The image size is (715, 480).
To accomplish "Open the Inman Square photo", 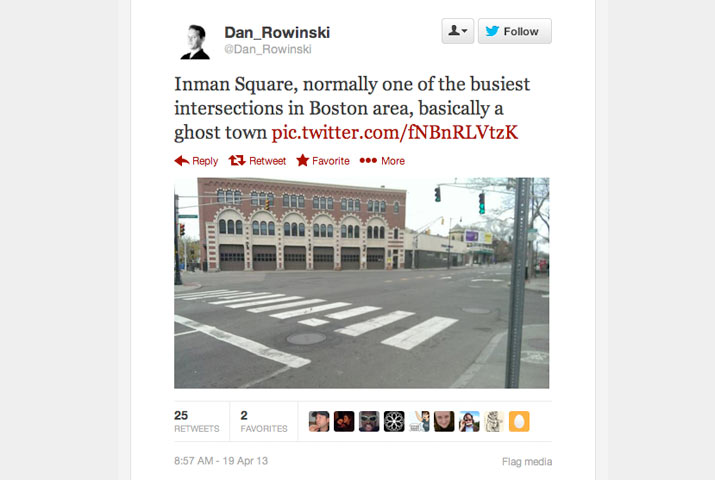I will coord(362,283).
